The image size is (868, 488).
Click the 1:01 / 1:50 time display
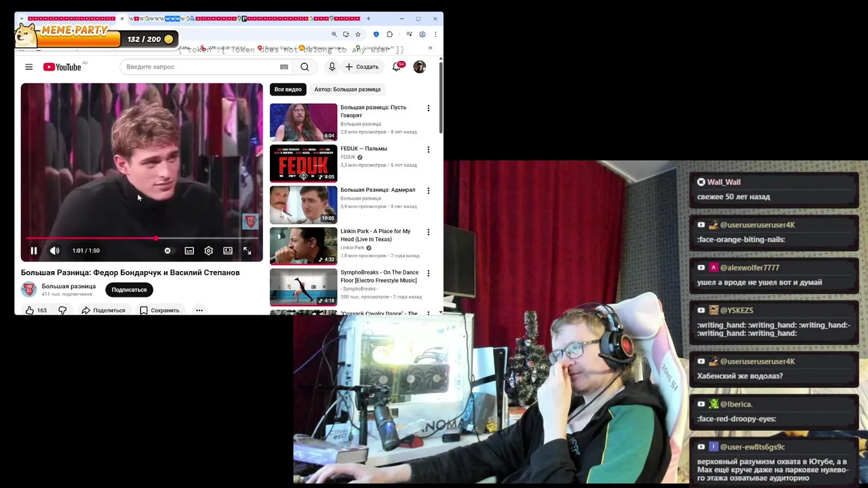pyautogui.click(x=86, y=251)
